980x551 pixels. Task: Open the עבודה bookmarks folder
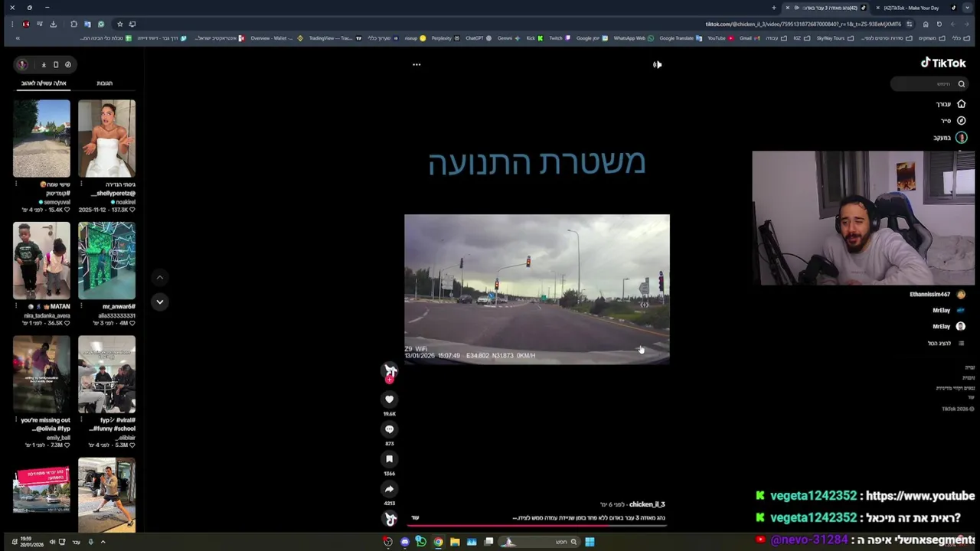tap(776, 38)
